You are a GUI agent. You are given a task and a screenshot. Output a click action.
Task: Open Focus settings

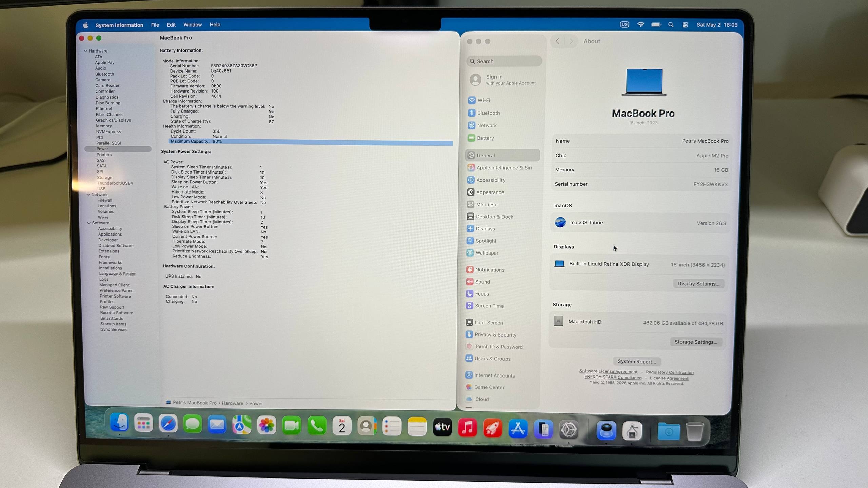[x=477, y=294]
